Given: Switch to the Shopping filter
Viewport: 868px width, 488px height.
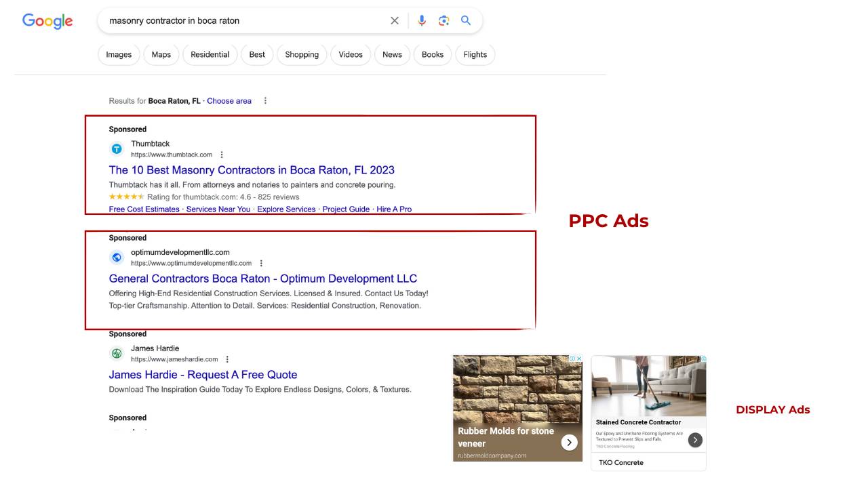Looking at the screenshot, I should [302, 55].
